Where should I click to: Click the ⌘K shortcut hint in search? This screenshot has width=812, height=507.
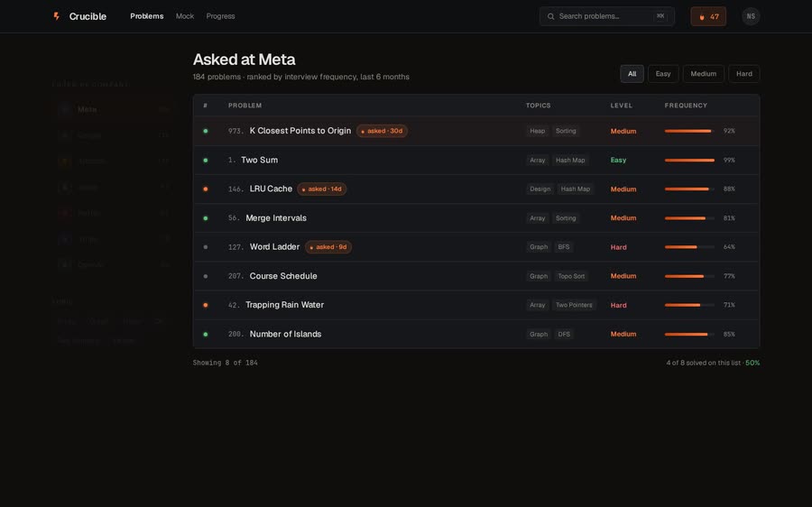coord(660,16)
